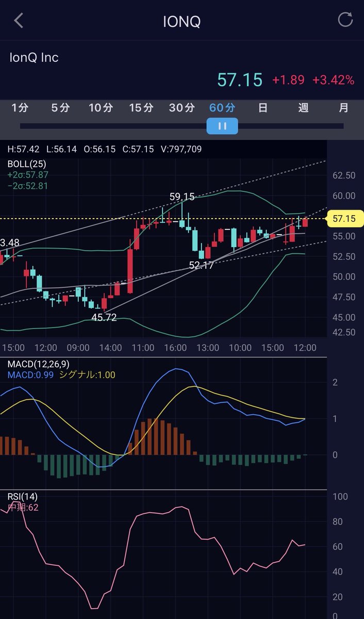Click the large 57.15 last price
364x619 pixels.
coord(240,80)
